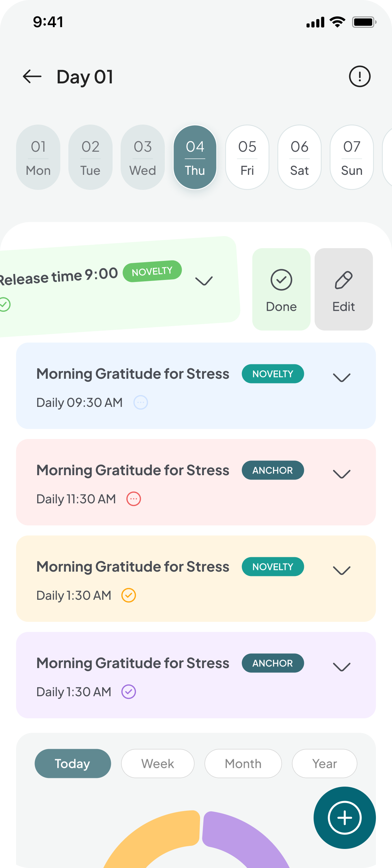Open the Month view tab

[x=243, y=764]
